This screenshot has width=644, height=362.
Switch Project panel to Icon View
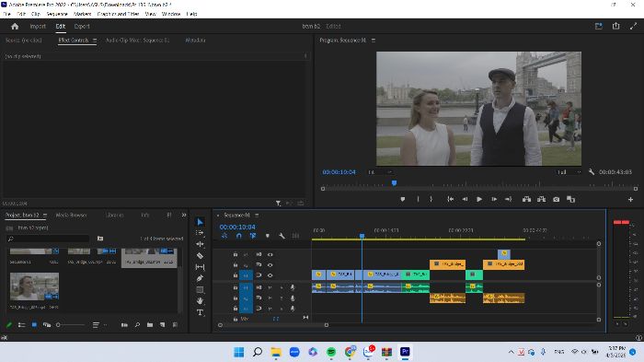(35, 325)
